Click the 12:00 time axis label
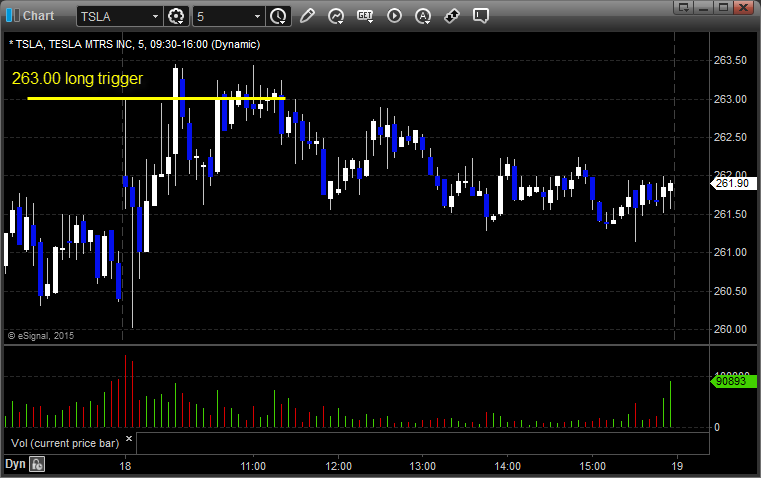Viewport: 761px width, 478px height. pos(338,466)
